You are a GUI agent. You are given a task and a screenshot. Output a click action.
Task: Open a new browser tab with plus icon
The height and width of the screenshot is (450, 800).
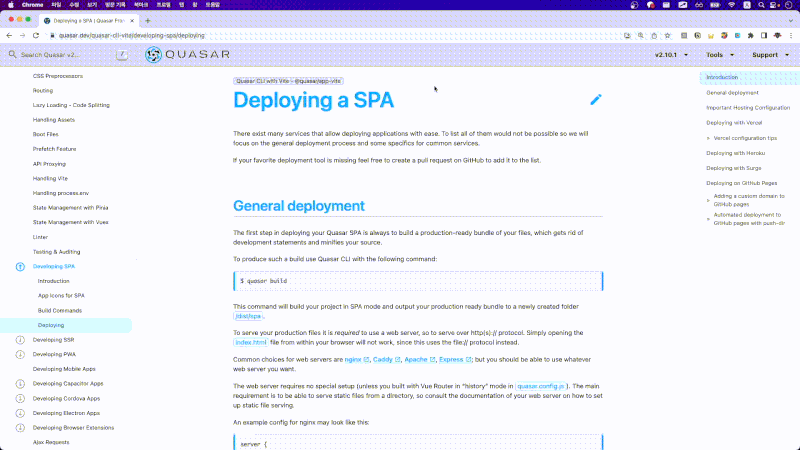[147, 21]
